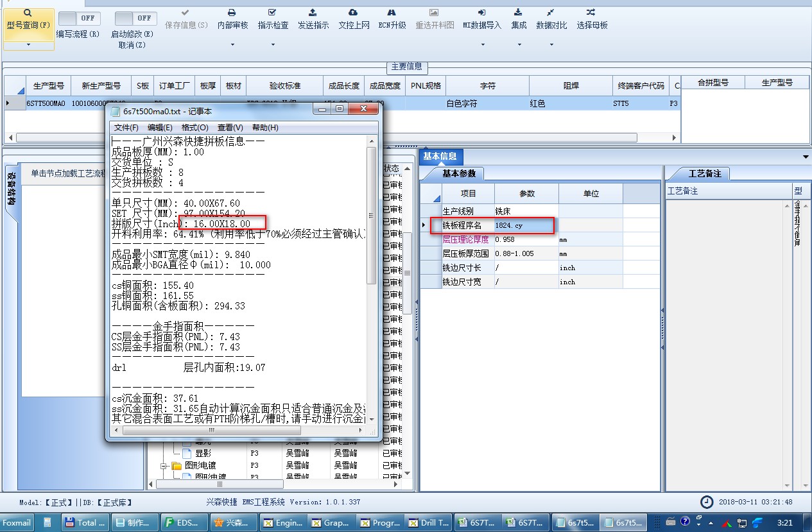Select the 铣边尺寸宽 parameter row
This screenshot has height=532, width=812.
pos(539,282)
